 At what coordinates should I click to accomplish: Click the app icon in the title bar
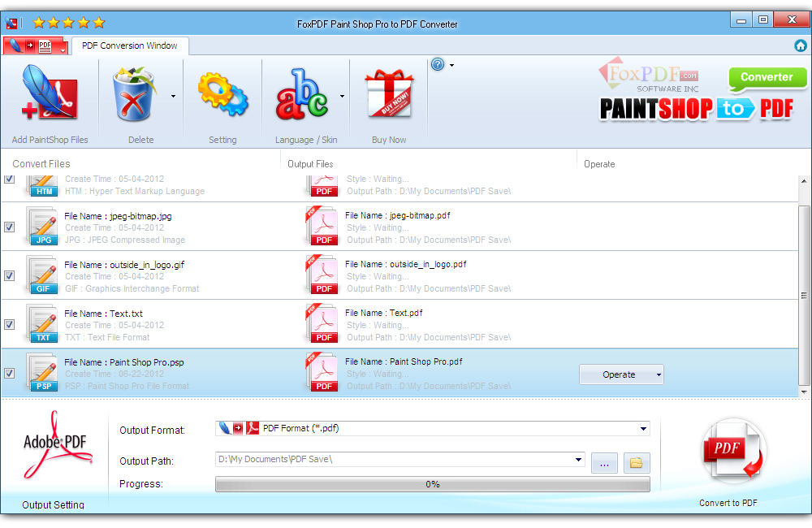coord(11,24)
